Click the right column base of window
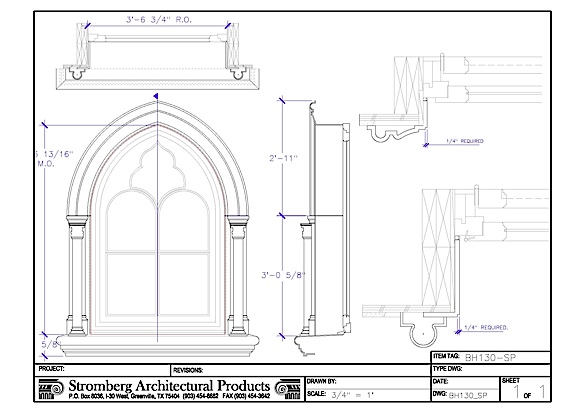The width and height of the screenshot is (585, 413). click(238, 326)
